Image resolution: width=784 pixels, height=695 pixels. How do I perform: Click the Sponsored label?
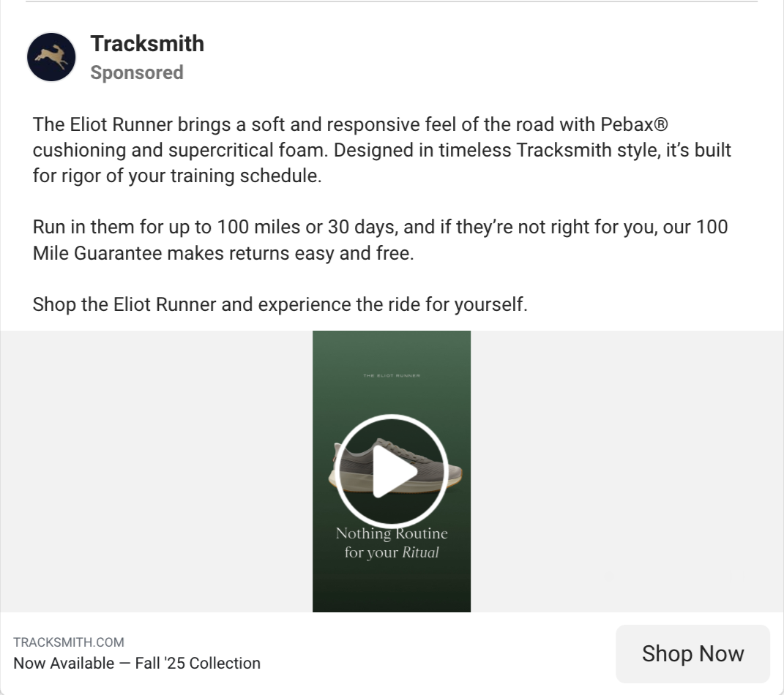137,72
